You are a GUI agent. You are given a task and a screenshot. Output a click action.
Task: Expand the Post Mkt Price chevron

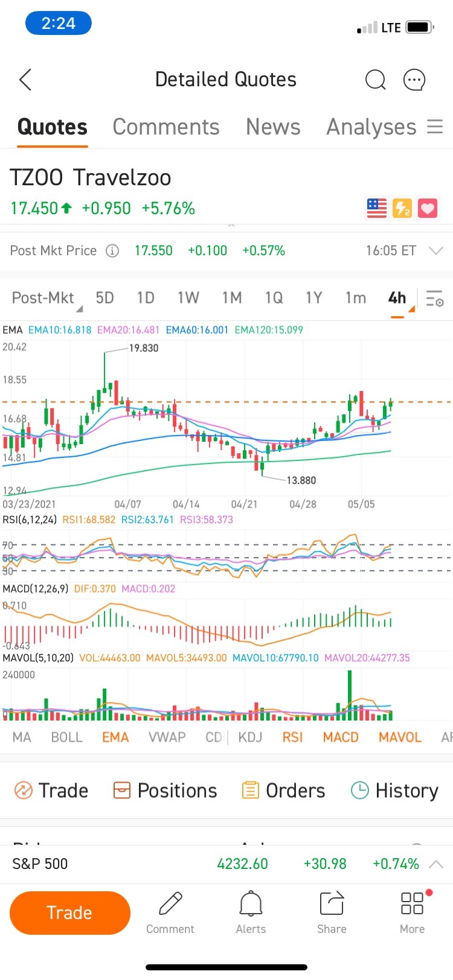coord(435,250)
